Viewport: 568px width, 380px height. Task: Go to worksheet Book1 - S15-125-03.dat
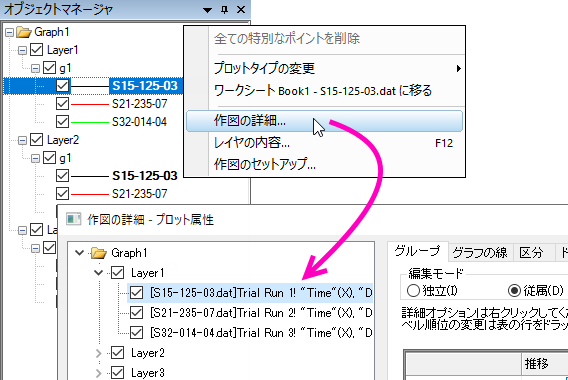point(325,91)
